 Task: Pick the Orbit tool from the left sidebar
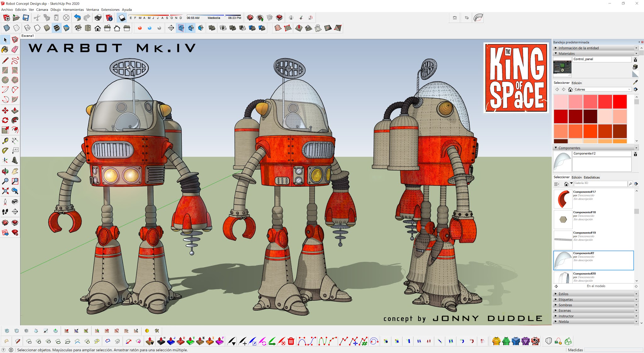tap(5, 171)
